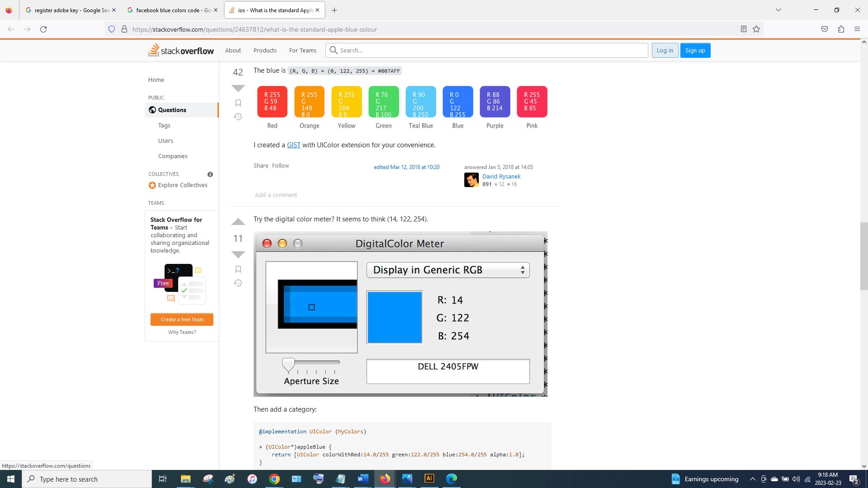Screen dimensions: 868x488
Task: Toggle the reader view icon
Action: [x=743, y=29]
